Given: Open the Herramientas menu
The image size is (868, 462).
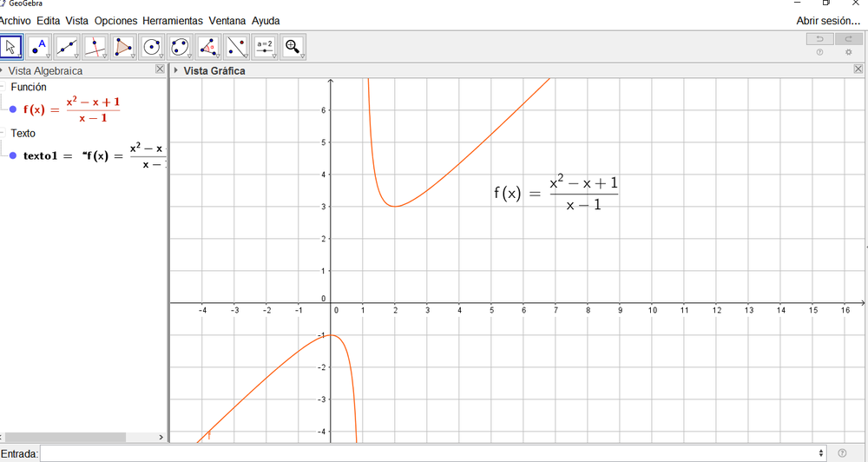Looking at the screenshot, I should (x=173, y=21).
